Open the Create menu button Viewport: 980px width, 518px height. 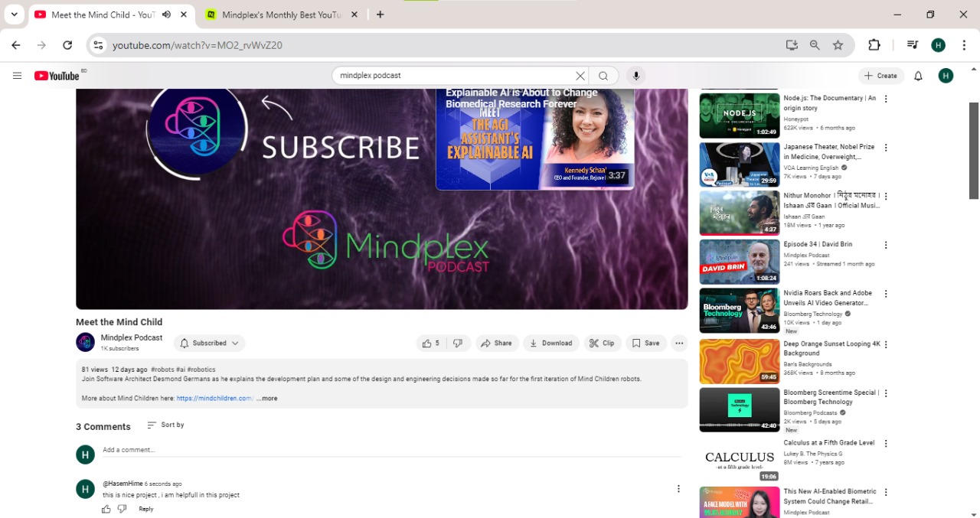pyautogui.click(x=880, y=76)
